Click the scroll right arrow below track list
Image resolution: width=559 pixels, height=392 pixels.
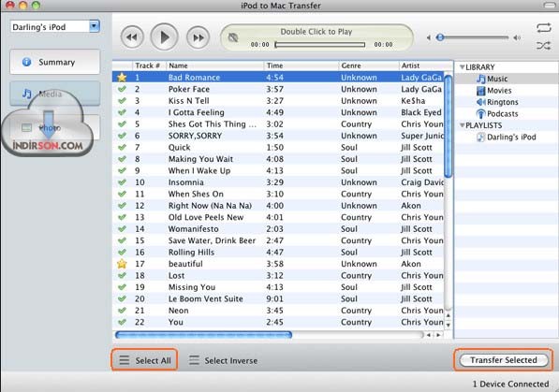tap(438, 335)
